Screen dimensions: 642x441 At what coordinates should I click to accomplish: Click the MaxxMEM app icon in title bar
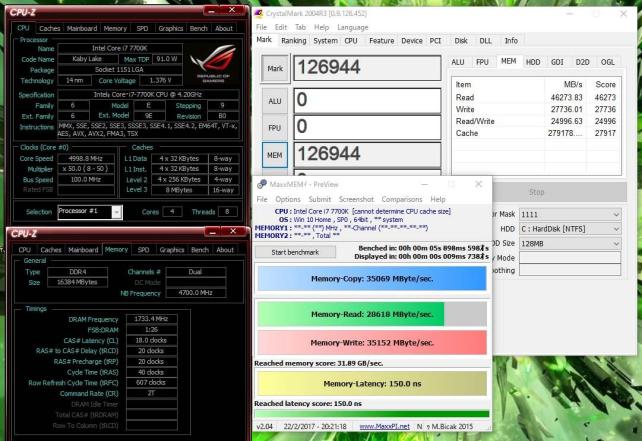262,184
